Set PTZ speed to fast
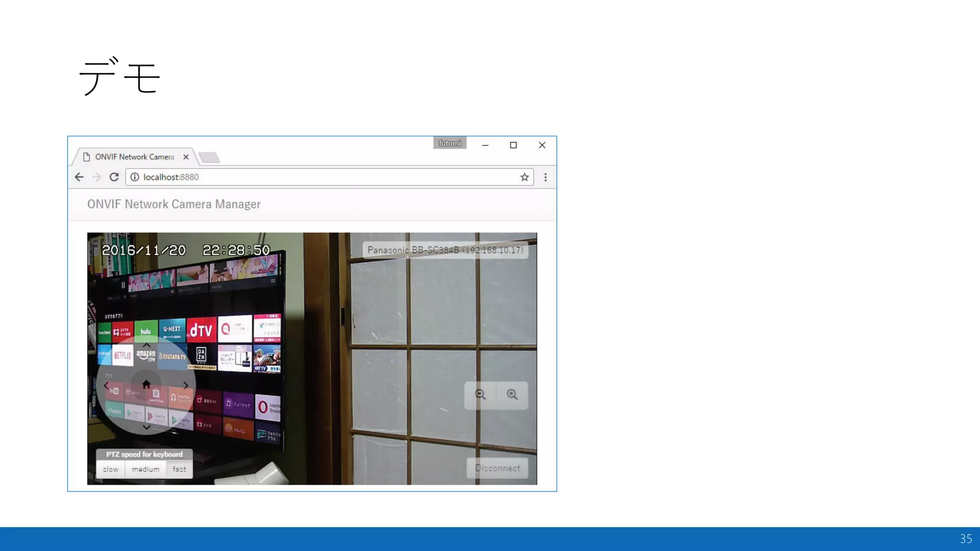980x551 pixels. [179, 469]
